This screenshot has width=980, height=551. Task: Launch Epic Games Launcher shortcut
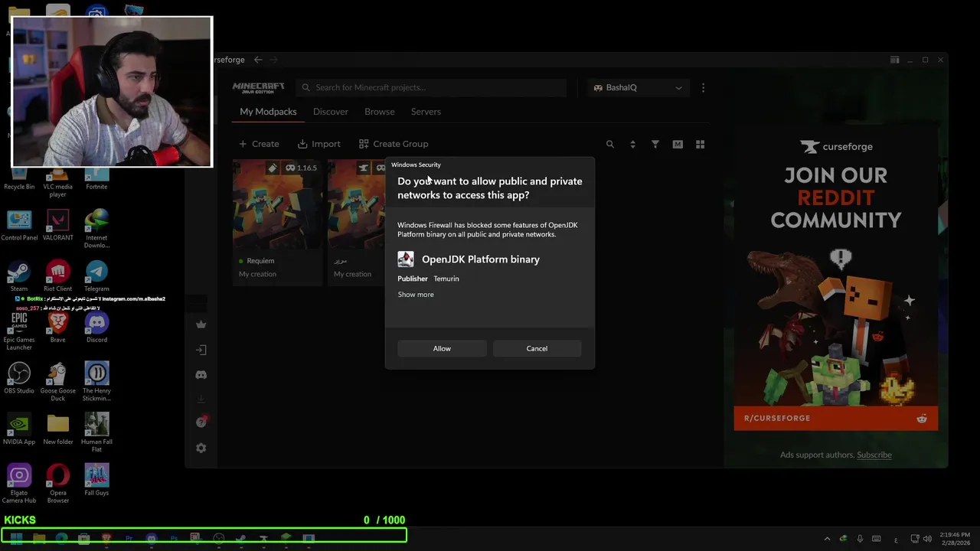(x=19, y=331)
